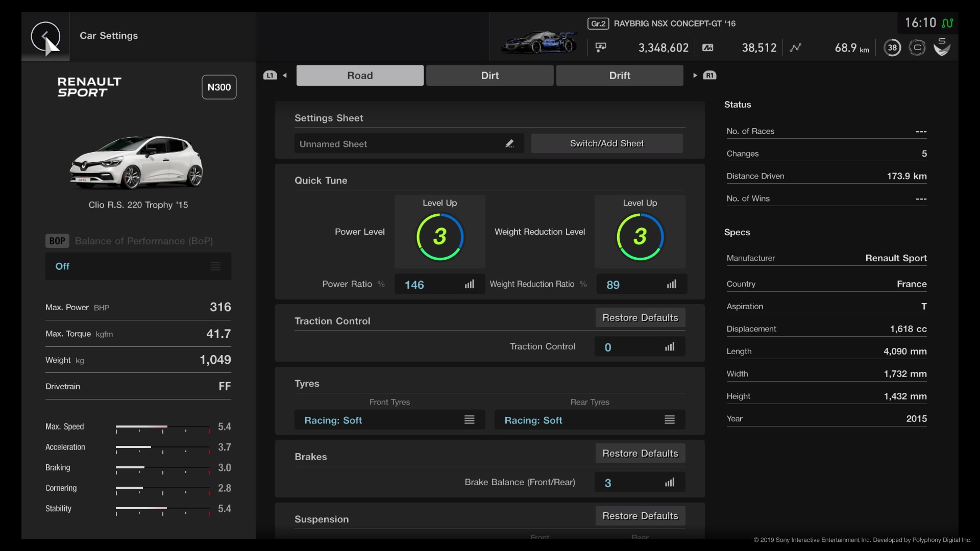This screenshot has height=551, width=980.
Task: Click the left arrow beside Road tab
Action: pos(285,76)
